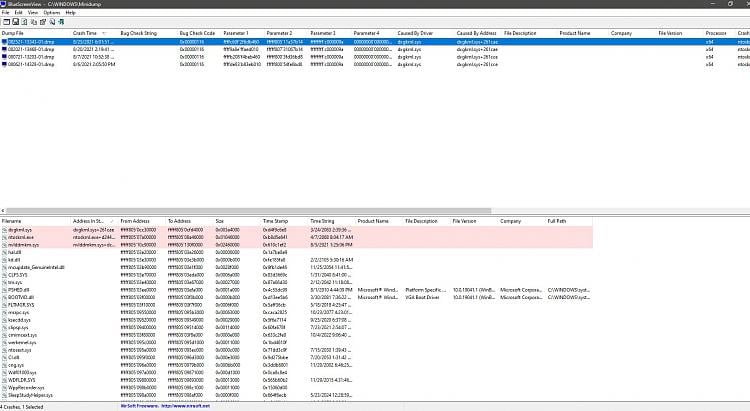This screenshot has height=411, width=750.
Task: Select the BOOTVID.dll driver row
Action: [x=296, y=297]
